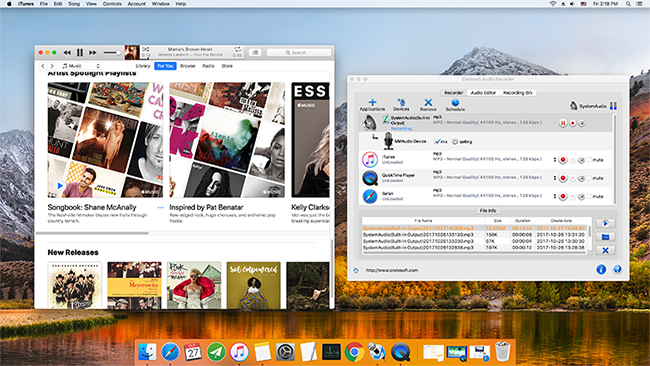
Task: Select the For You tab in iTunes
Action: [x=165, y=66]
